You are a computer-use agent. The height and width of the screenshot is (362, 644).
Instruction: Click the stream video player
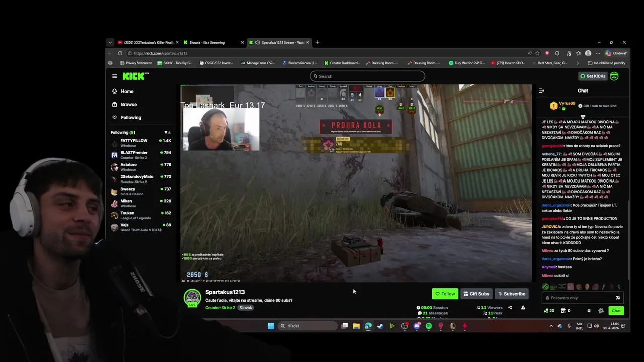356,183
